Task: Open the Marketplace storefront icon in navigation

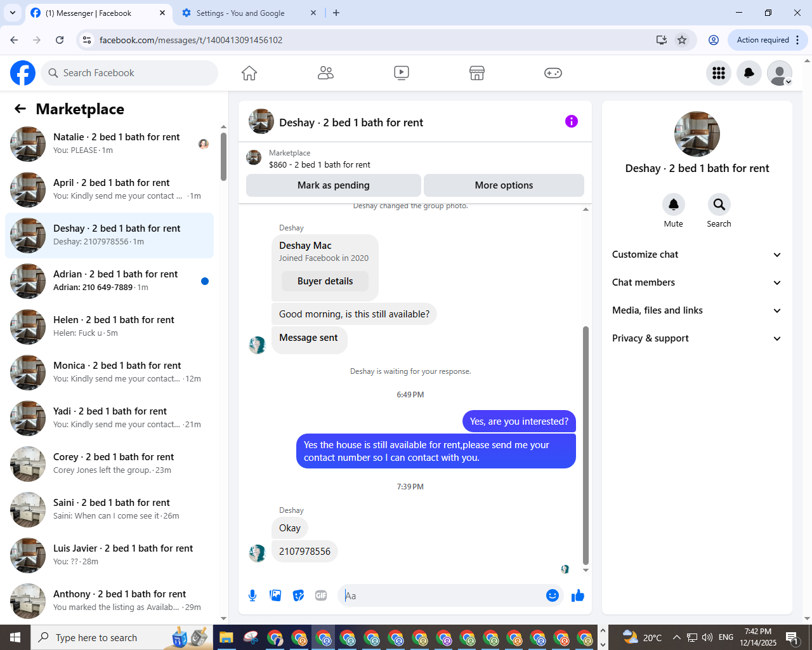Action: pyautogui.click(x=477, y=73)
